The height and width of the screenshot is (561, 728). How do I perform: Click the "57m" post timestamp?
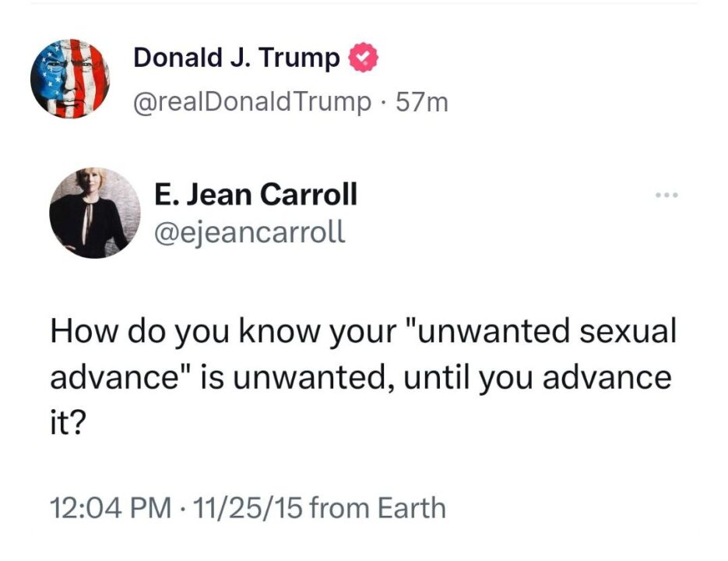tap(422, 102)
